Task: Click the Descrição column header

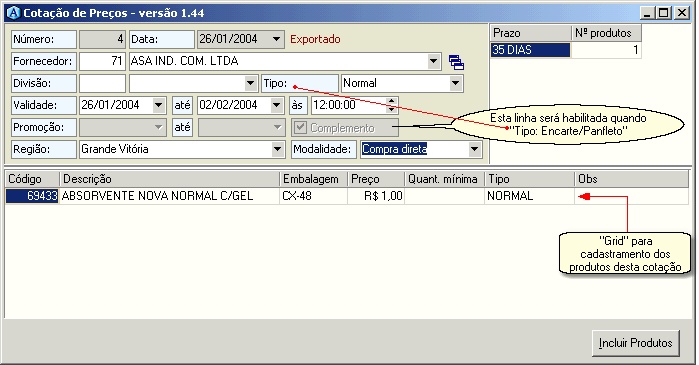Action: coord(169,179)
